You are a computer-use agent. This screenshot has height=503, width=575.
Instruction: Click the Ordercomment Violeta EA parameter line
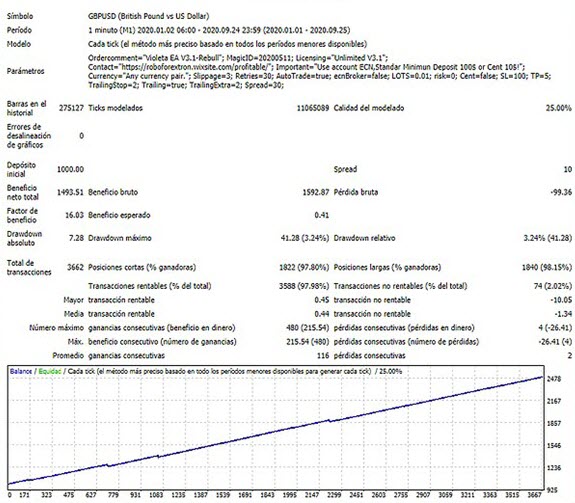point(238,58)
